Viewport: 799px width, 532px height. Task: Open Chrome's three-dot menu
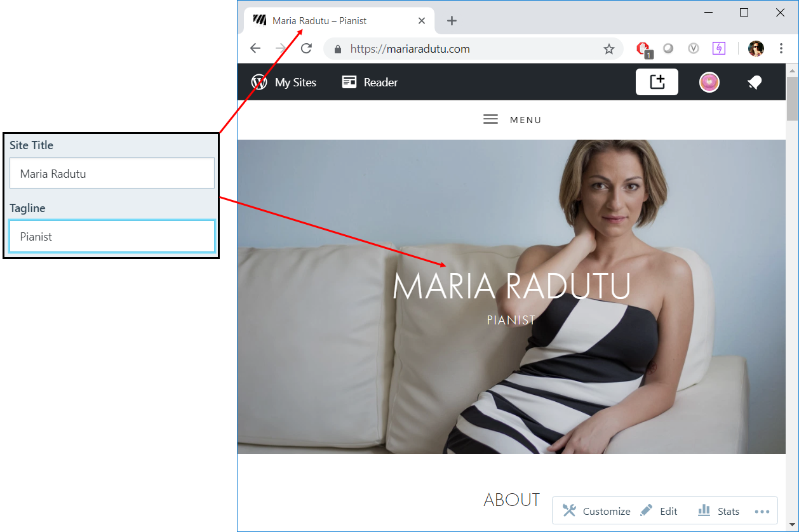pos(781,48)
